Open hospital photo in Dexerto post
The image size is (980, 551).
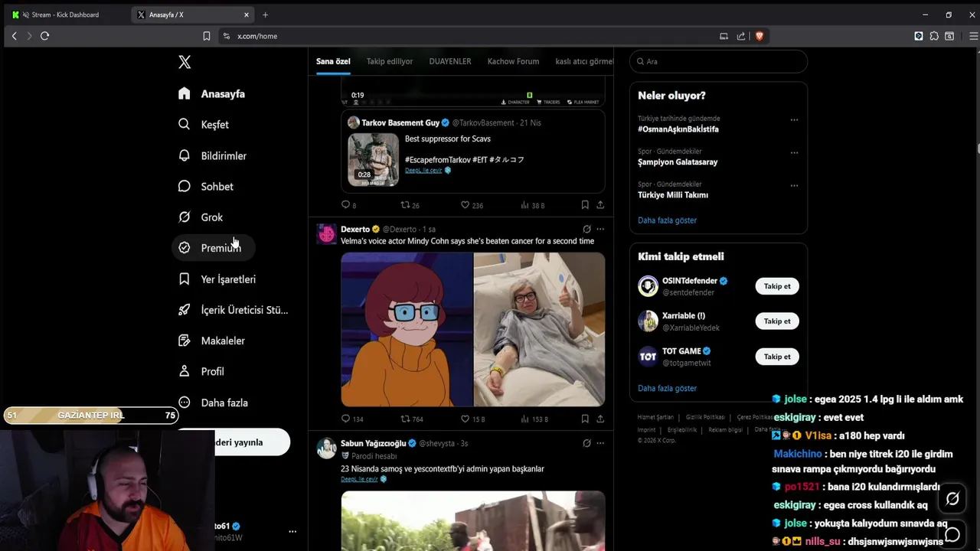point(539,329)
